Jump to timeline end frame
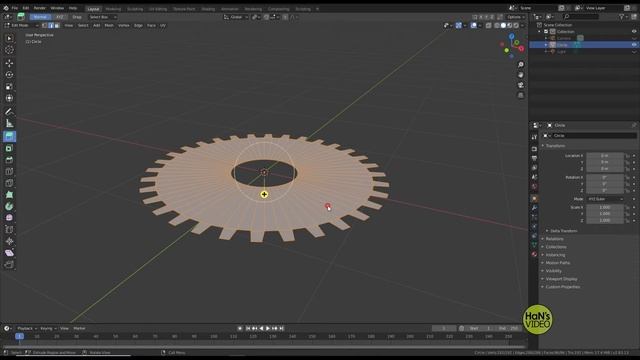The width and height of the screenshot is (640, 360). [282, 328]
